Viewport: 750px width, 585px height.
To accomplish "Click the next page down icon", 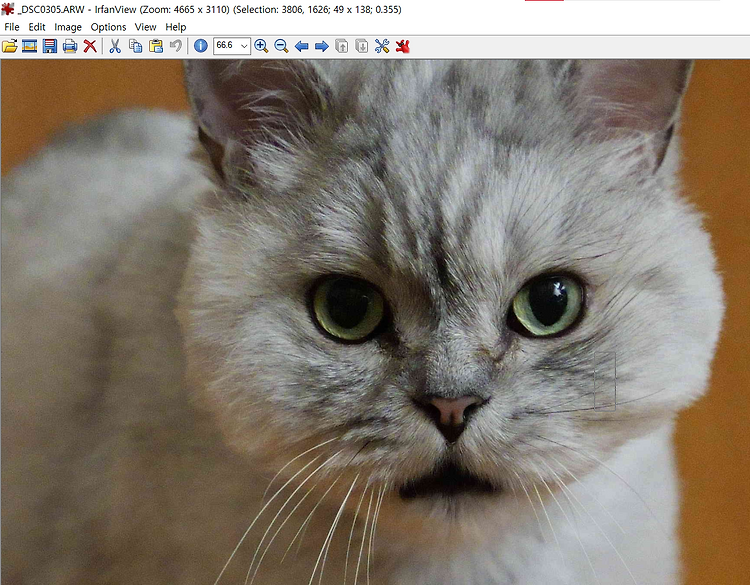I will point(362,46).
